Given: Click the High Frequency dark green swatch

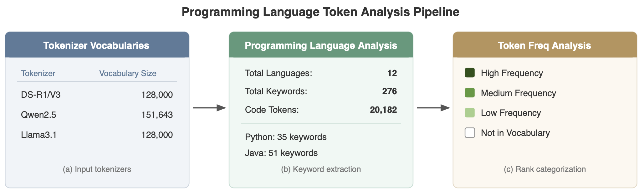Looking at the screenshot, I should tap(470, 73).
